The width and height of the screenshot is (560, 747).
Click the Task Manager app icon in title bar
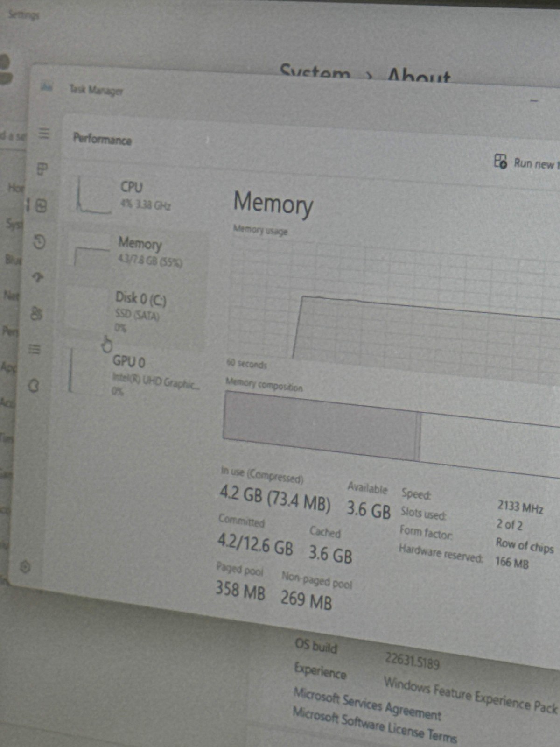pyautogui.click(x=46, y=86)
